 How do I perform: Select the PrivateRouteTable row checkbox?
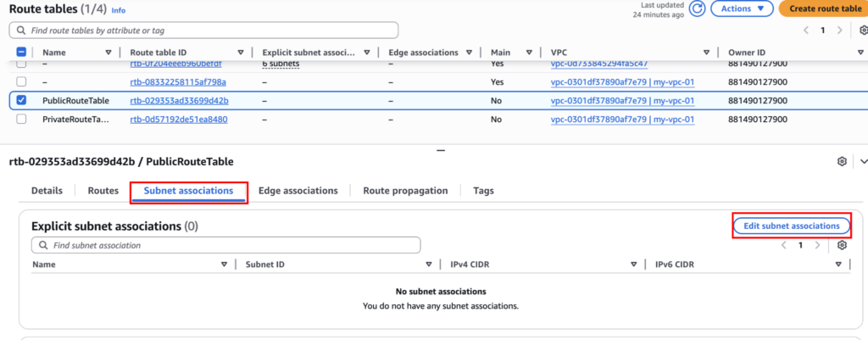[21, 120]
